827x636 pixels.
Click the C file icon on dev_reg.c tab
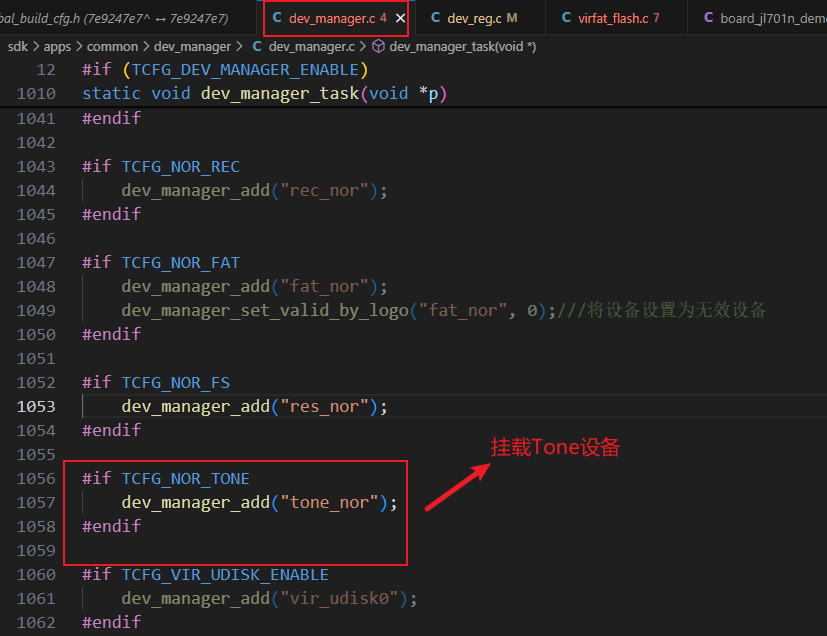(x=435, y=18)
